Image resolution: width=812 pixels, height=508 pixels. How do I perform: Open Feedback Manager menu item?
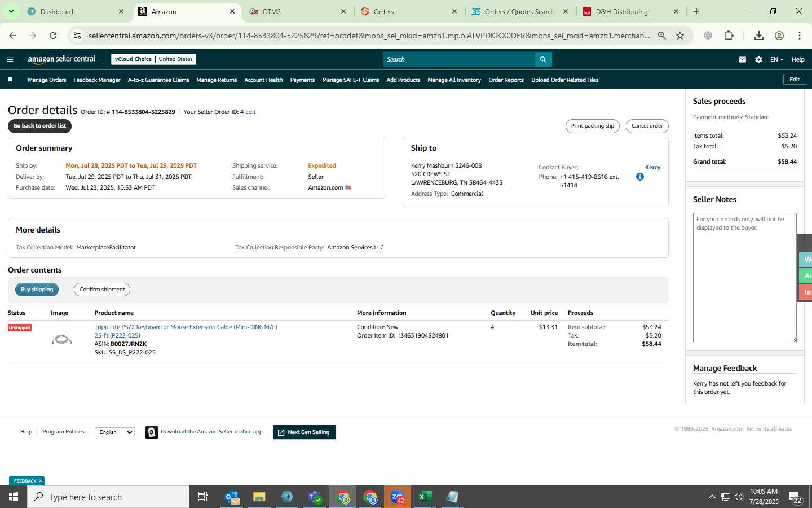(96, 80)
